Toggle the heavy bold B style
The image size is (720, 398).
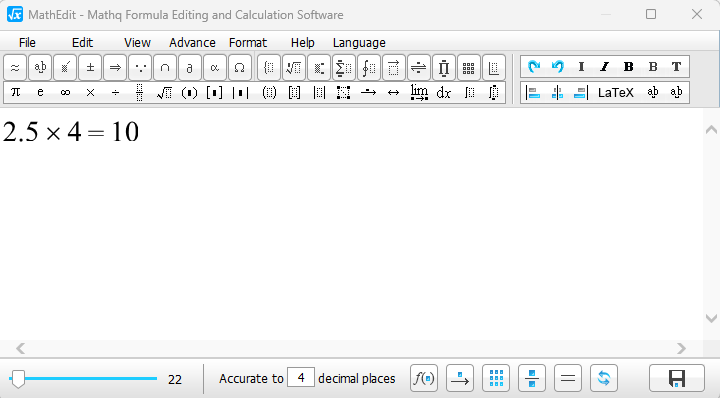[629, 67]
